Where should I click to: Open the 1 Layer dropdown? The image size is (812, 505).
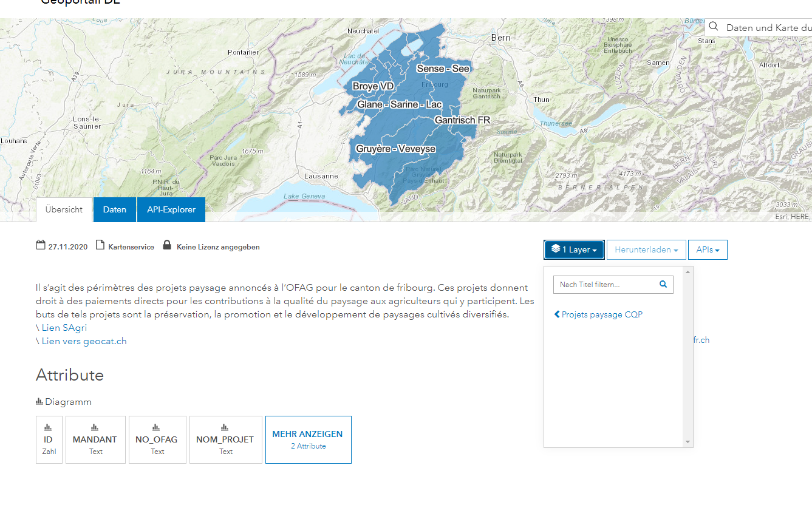[574, 249]
